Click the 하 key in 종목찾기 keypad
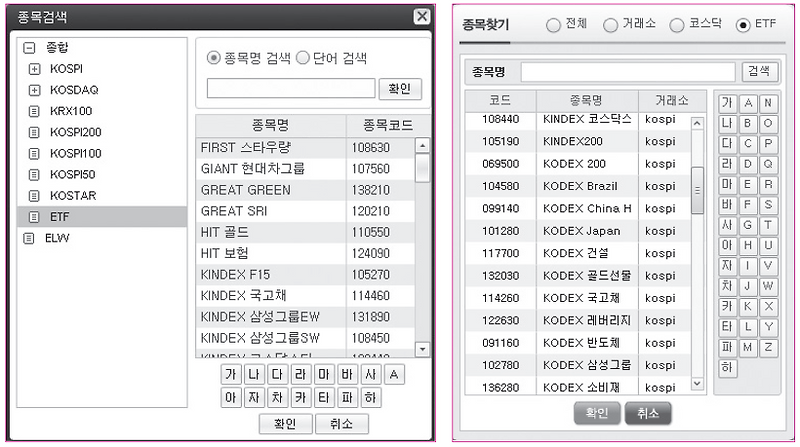 pyautogui.click(x=727, y=368)
